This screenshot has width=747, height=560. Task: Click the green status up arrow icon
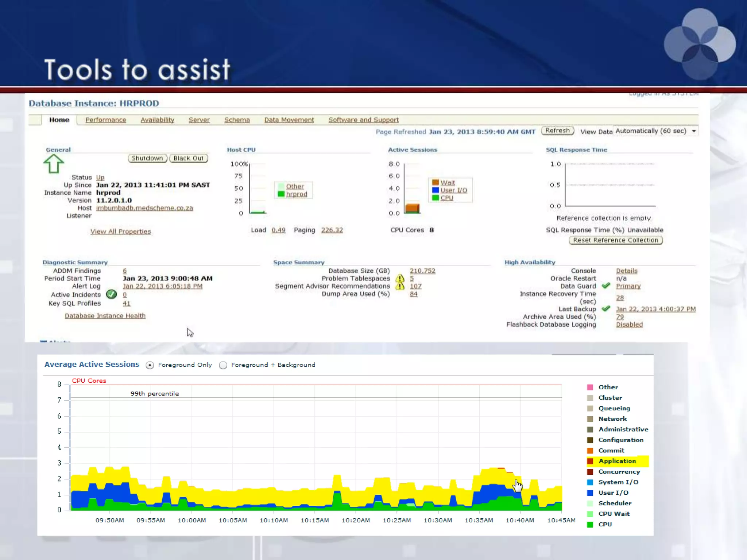click(54, 164)
